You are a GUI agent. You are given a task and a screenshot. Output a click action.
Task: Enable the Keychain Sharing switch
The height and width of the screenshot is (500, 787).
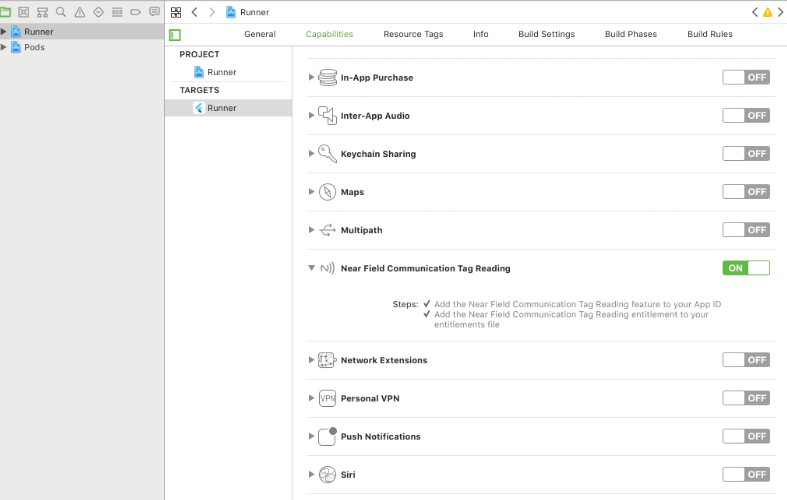746,154
